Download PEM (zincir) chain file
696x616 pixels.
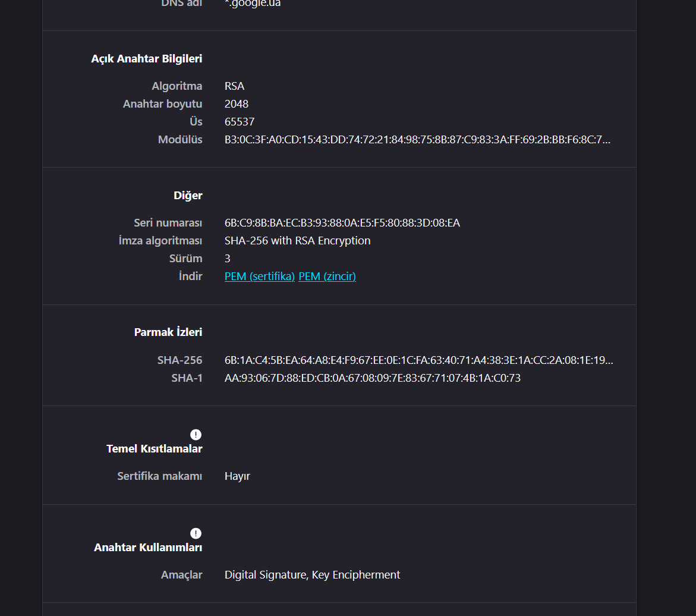(327, 276)
